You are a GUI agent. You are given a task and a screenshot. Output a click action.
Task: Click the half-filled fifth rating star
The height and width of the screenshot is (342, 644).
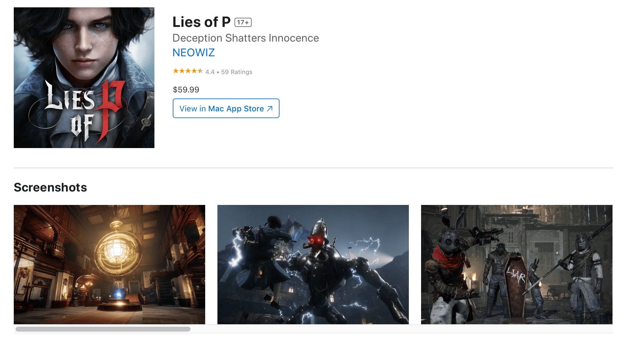click(200, 71)
